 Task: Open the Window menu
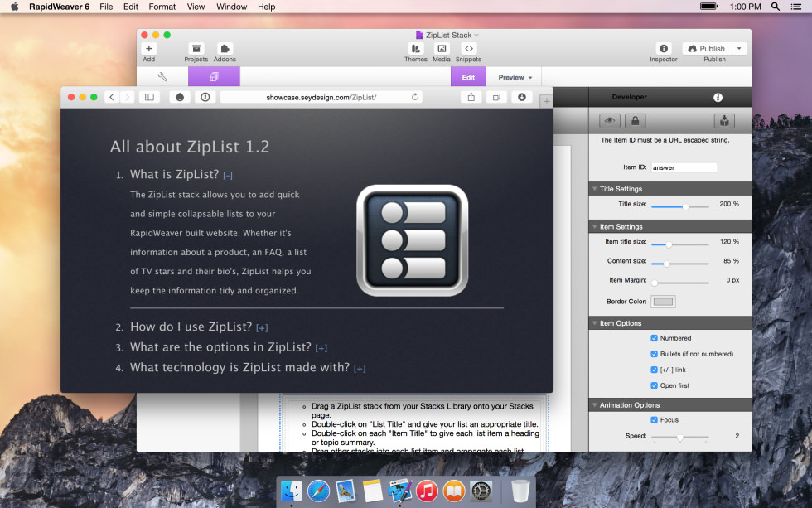(x=231, y=7)
